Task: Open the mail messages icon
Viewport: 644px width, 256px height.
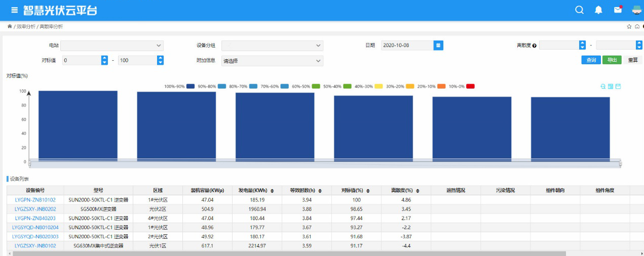Action: [618, 10]
